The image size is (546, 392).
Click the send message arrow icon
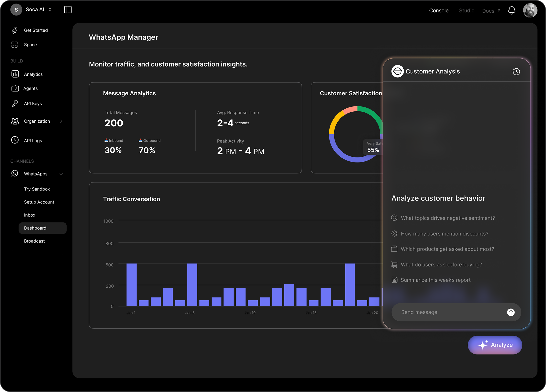[x=511, y=312]
